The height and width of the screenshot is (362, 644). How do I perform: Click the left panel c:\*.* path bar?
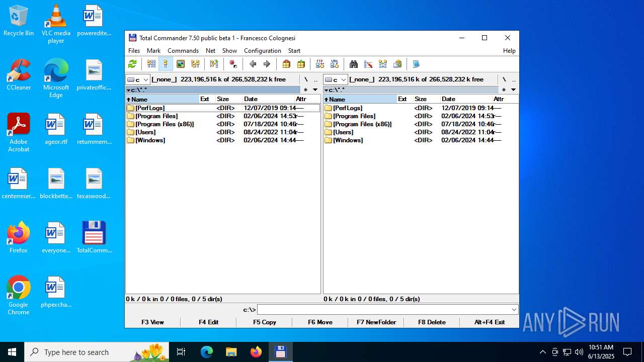click(213, 90)
